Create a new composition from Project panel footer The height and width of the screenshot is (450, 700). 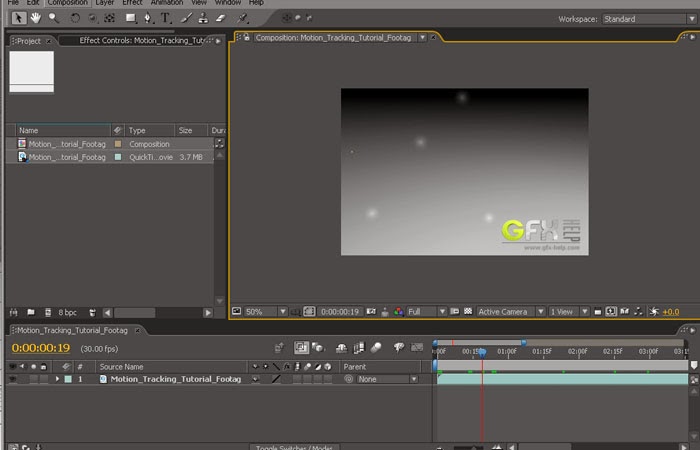coord(48,312)
